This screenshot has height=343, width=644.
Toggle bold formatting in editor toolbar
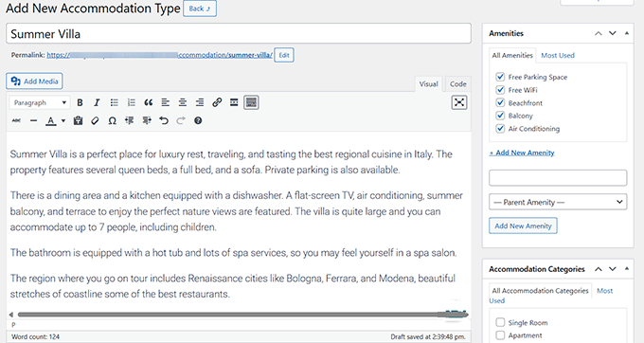(x=80, y=102)
